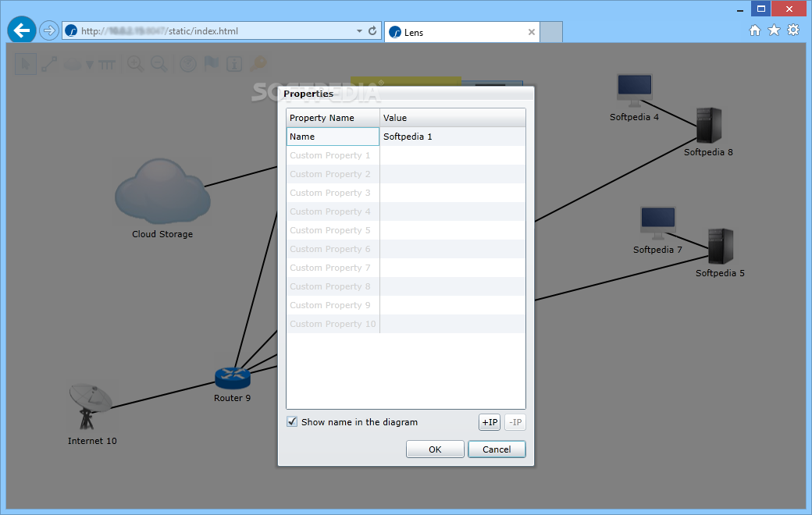Image resolution: width=812 pixels, height=515 pixels.
Task: Click the zoom in magnifier
Action: click(136, 64)
